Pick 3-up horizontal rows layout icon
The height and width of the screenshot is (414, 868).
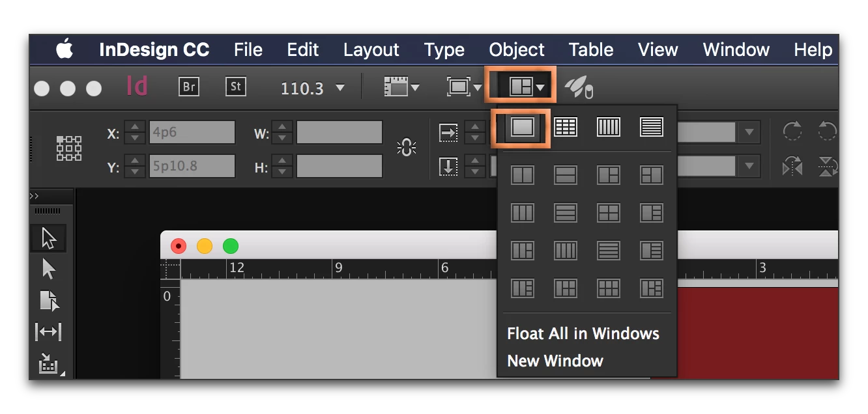coord(565,213)
